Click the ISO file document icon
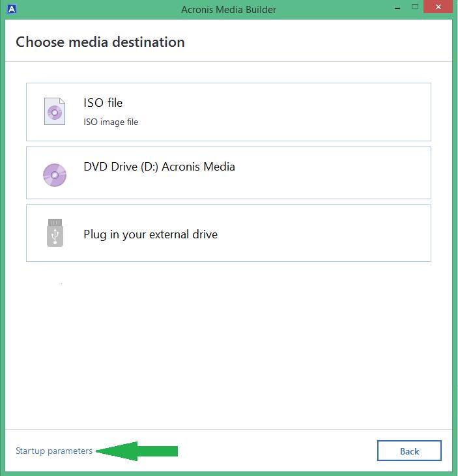The image size is (458, 476). (55, 111)
